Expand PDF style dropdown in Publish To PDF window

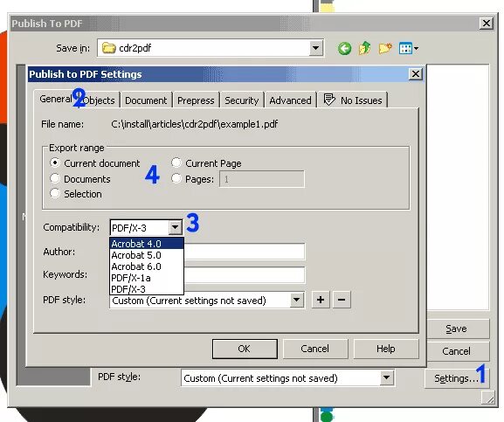tap(386, 378)
